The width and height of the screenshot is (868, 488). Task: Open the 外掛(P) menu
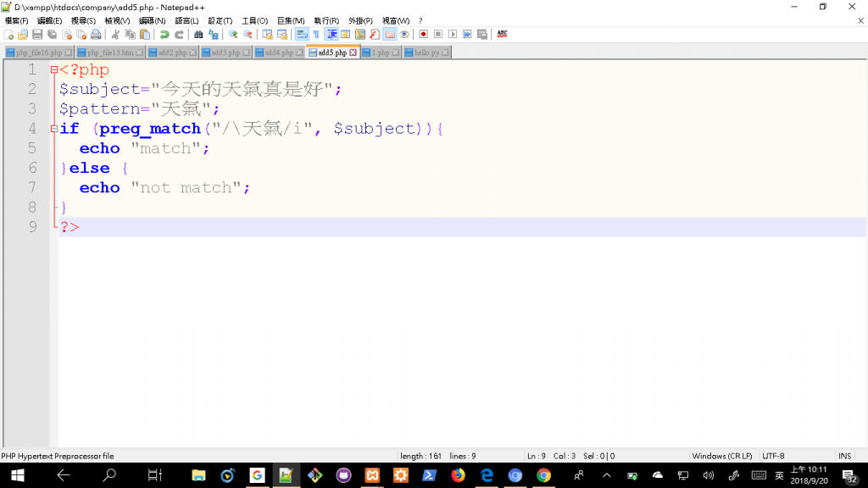click(x=360, y=21)
